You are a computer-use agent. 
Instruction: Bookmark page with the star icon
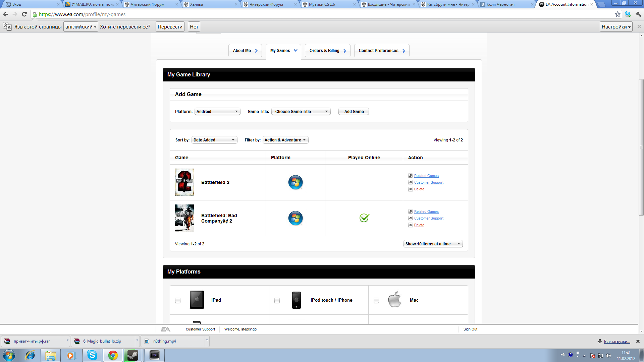coord(618,14)
